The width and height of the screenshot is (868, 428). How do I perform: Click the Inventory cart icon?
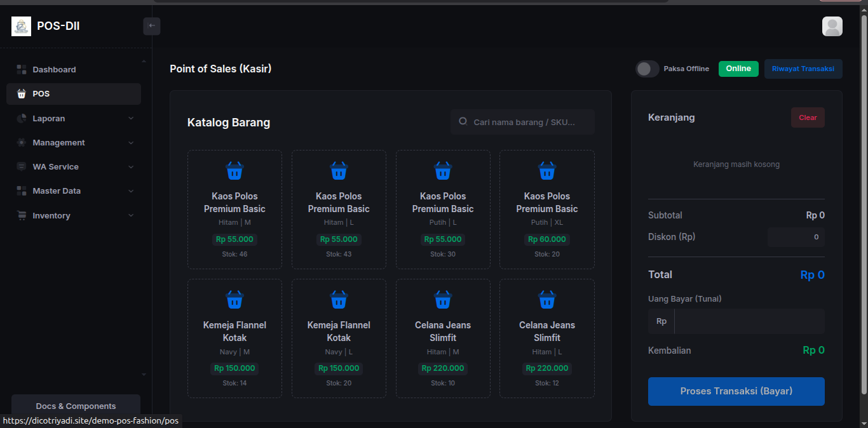(x=22, y=216)
